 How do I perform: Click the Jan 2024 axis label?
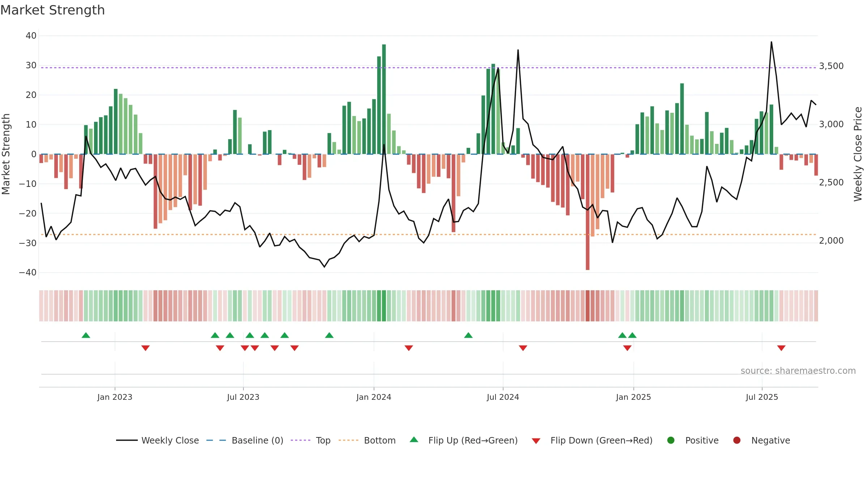pos(374,397)
